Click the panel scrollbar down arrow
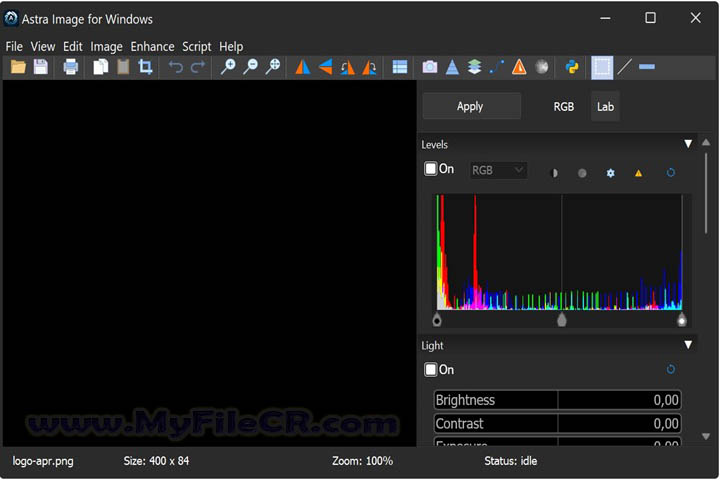Screen dimensions: 720x480 click(x=706, y=436)
